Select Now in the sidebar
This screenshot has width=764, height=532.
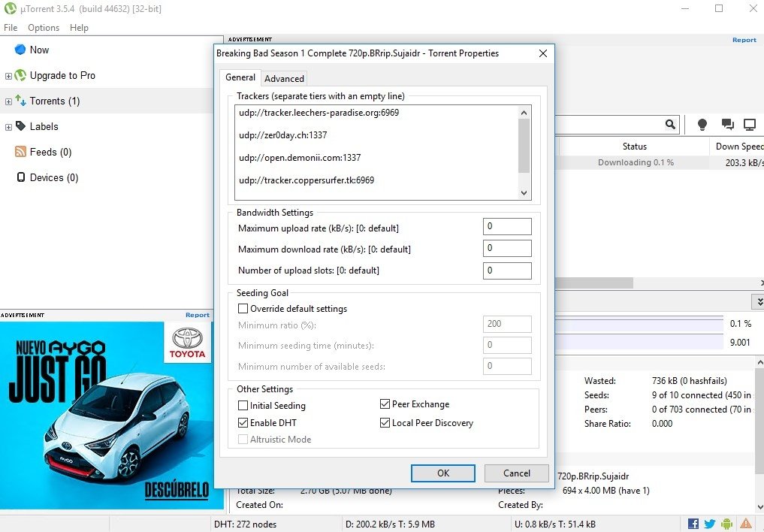39,50
